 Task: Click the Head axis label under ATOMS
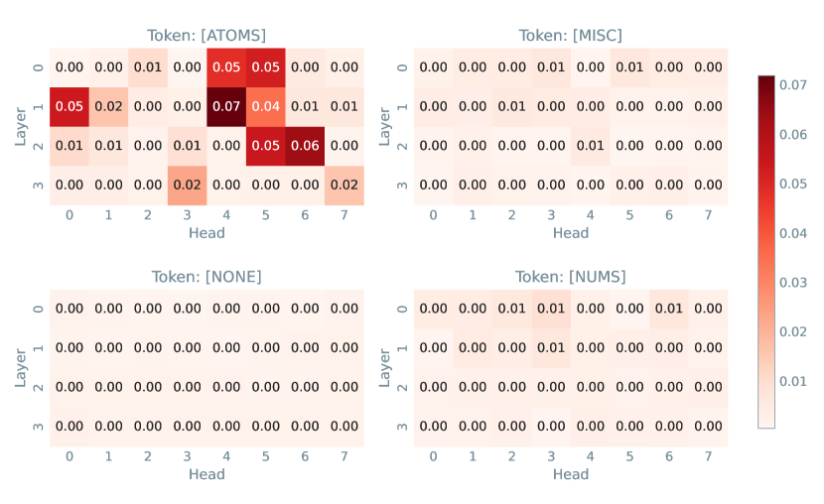coord(206,233)
